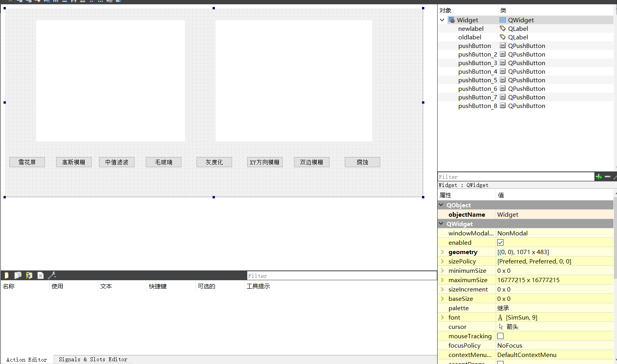Click the QPushButton icon in the pushButton_8 row
617x364 pixels.
tap(503, 106)
